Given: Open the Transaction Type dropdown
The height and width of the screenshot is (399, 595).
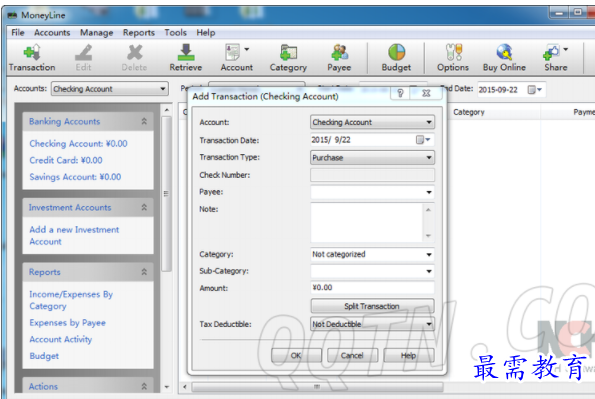Looking at the screenshot, I should [372, 158].
